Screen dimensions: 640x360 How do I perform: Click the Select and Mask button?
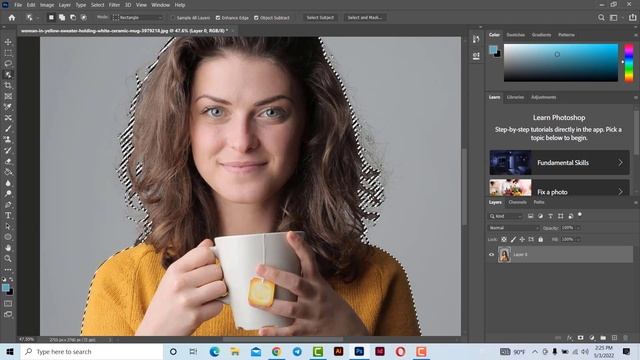tap(364, 18)
